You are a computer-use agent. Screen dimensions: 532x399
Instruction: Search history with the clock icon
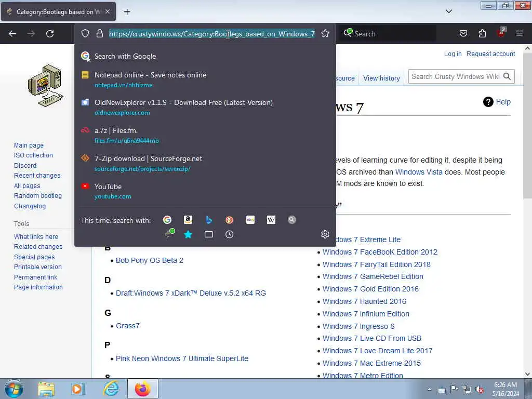[x=229, y=234]
